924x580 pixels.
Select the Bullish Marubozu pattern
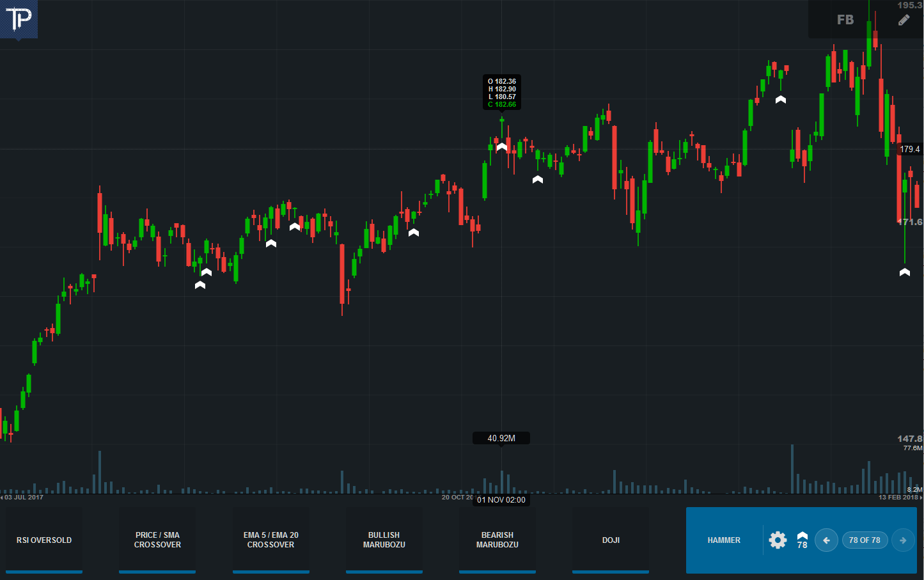(x=384, y=540)
